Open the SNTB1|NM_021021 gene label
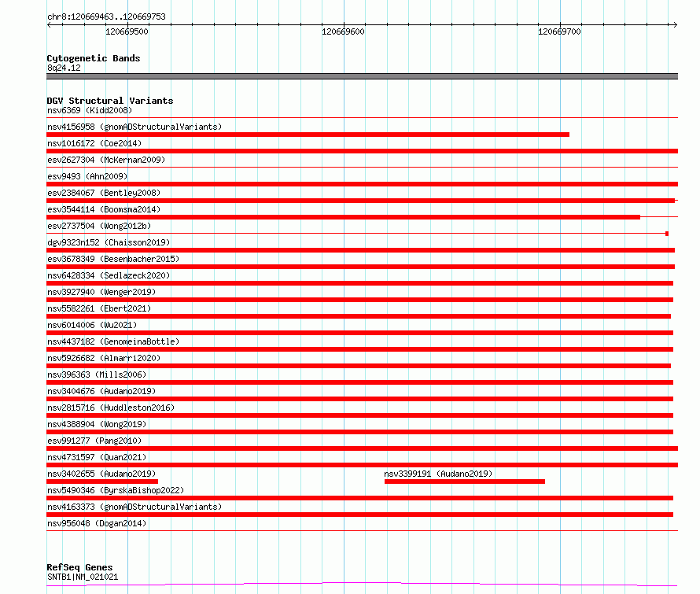Screen dimensions: 700x594 (83, 577)
